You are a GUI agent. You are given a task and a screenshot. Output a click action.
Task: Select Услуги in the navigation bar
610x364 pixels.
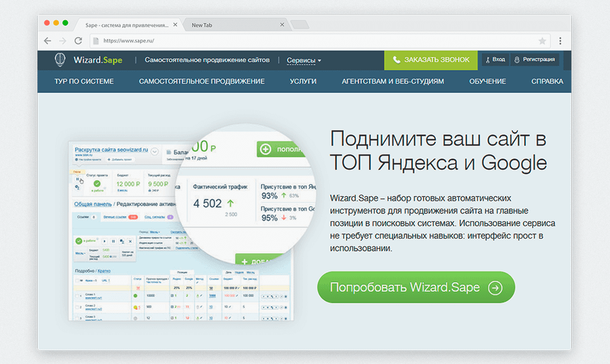303,82
